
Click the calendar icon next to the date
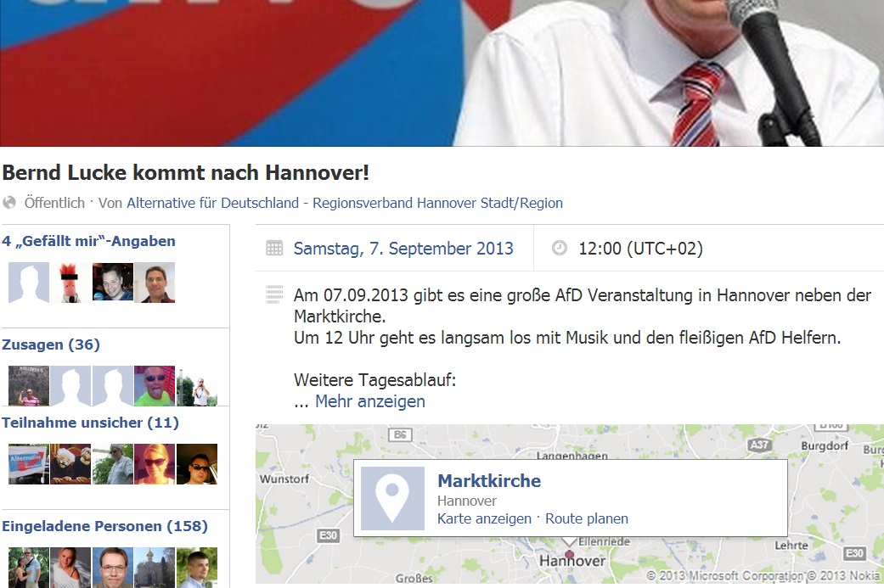[x=274, y=248]
